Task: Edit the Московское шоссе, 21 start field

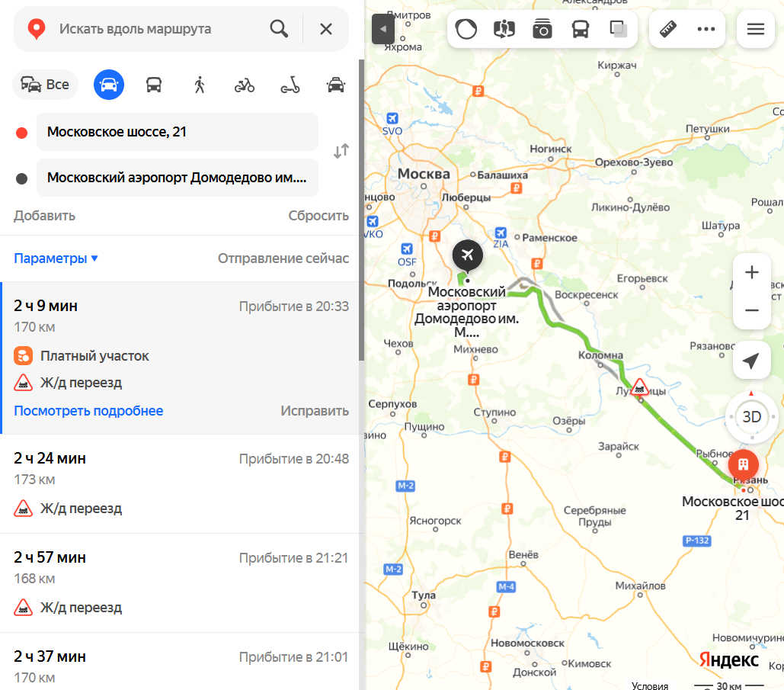Action: [177, 132]
